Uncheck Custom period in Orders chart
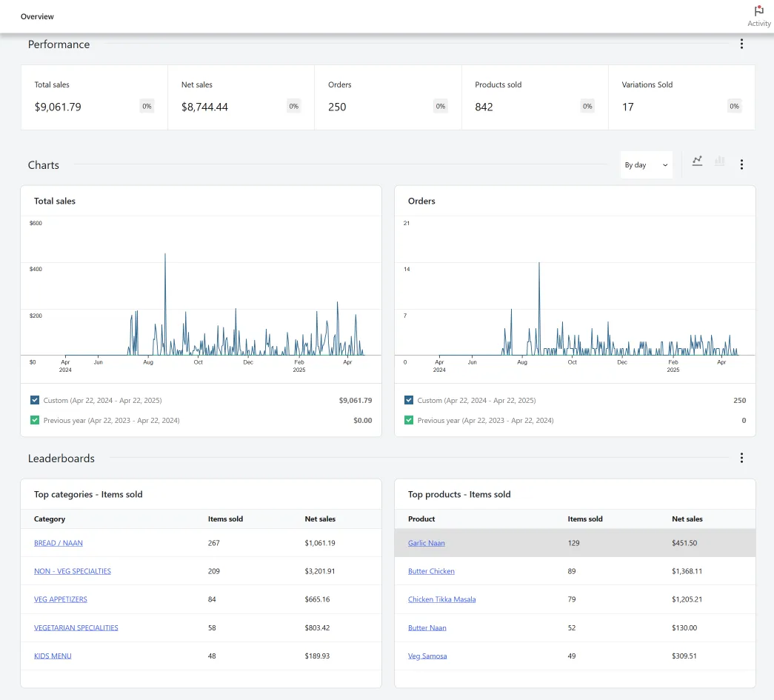This screenshot has width=774, height=700. (409, 400)
